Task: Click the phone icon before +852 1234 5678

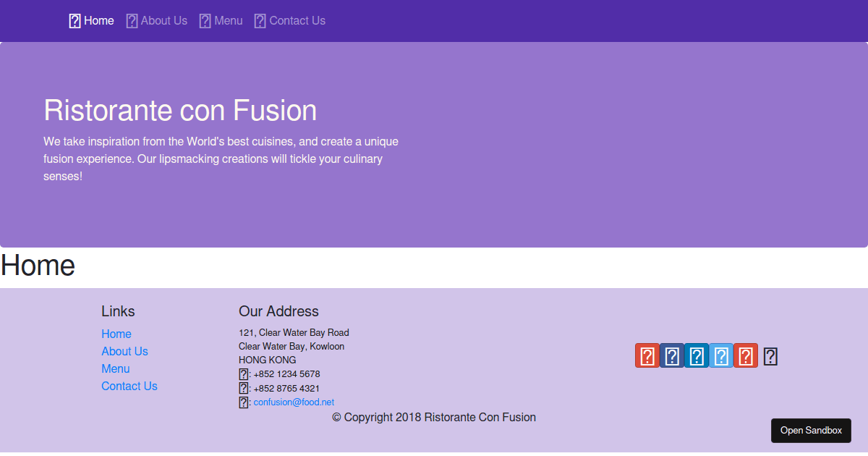Action: (243, 373)
